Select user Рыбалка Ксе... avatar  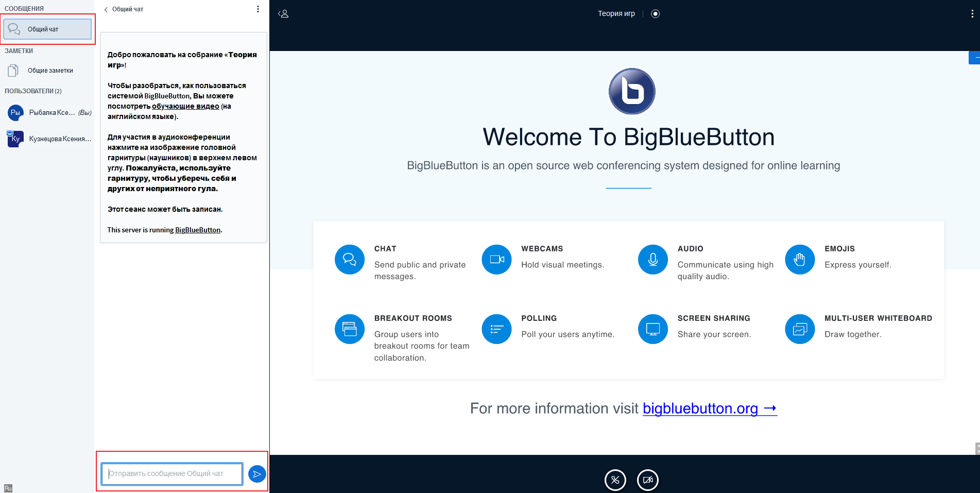(15, 112)
